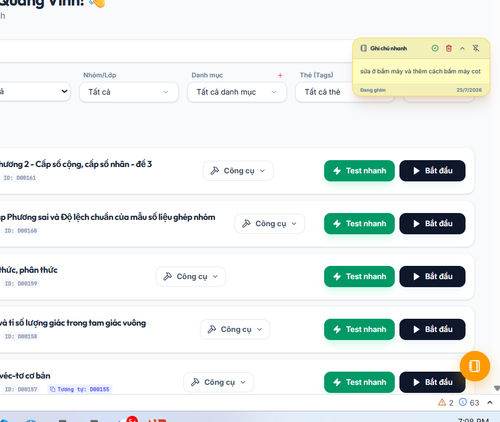The height and width of the screenshot is (422, 500).
Task: Mark the quick note done with green check
Action: point(435,48)
